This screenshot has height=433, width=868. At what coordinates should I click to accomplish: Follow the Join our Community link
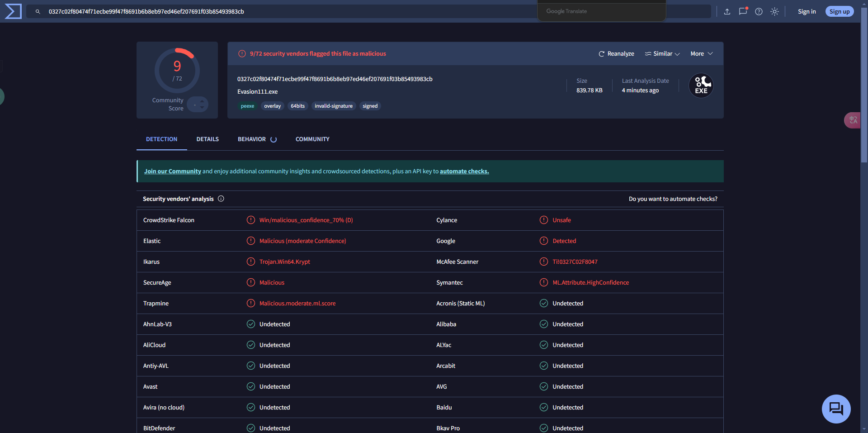173,171
